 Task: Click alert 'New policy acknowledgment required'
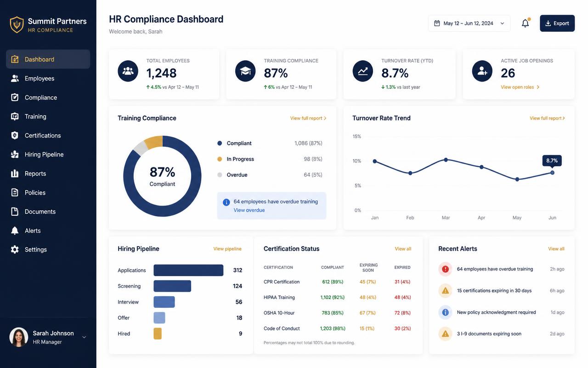(x=496, y=312)
